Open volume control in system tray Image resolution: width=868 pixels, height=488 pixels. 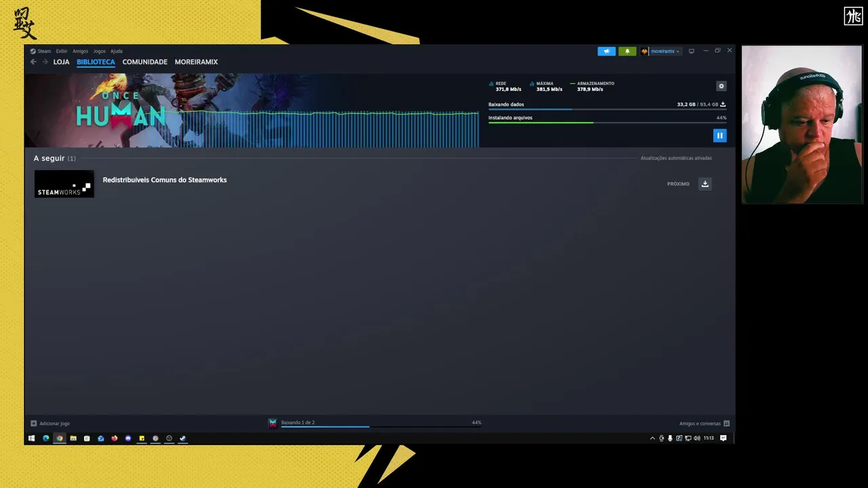(697, 439)
